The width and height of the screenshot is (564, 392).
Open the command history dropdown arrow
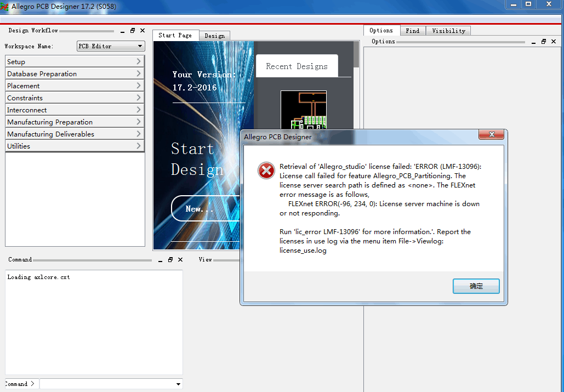[x=179, y=384]
